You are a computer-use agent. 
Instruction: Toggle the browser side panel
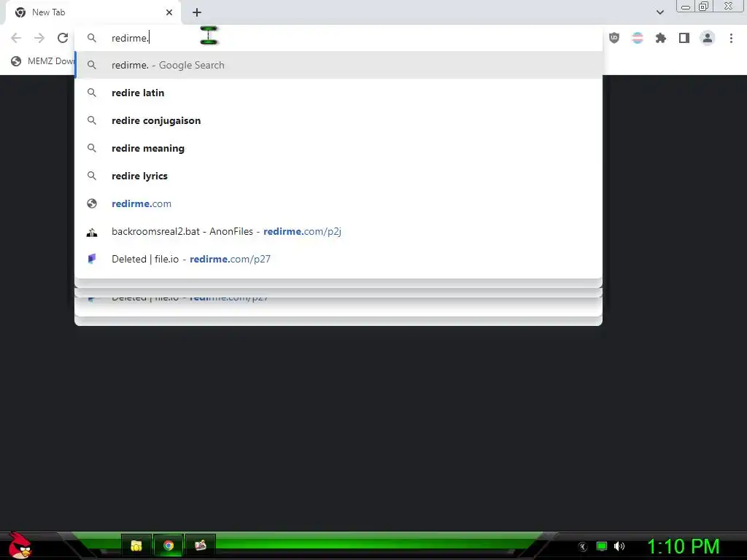(684, 38)
